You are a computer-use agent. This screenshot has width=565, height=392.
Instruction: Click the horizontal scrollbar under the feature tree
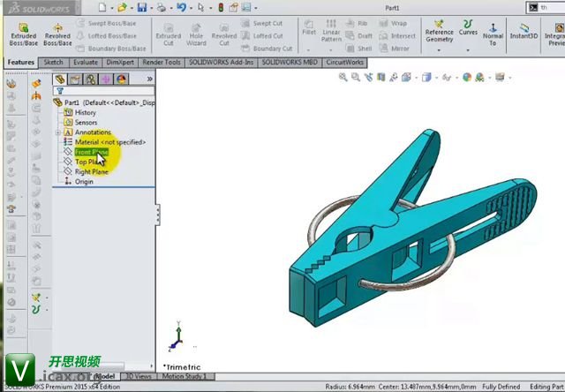click(x=92, y=366)
